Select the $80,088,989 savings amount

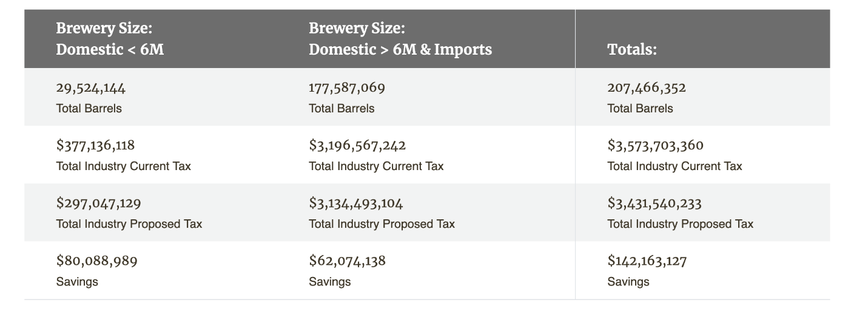pyautogui.click(x=97, y=261)
